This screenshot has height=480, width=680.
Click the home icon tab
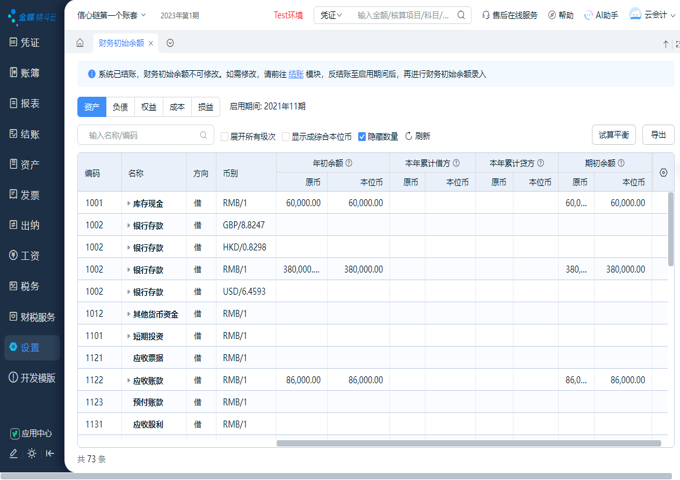[x=80, y=43]
